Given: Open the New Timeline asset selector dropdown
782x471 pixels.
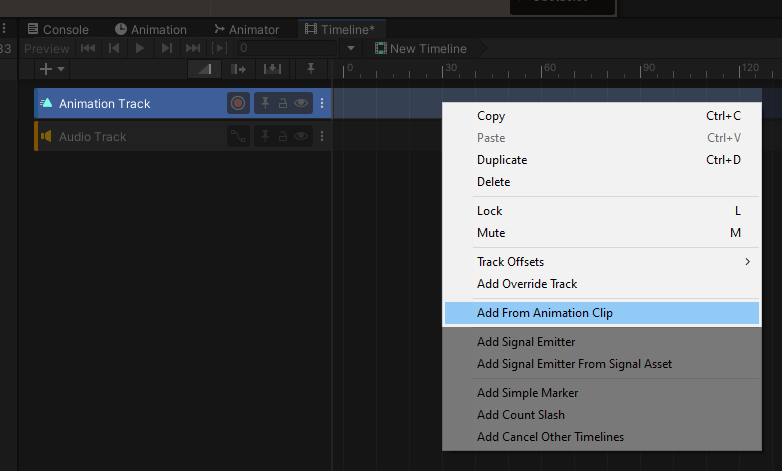Looking at the screenshot, I should pos(351,48).
